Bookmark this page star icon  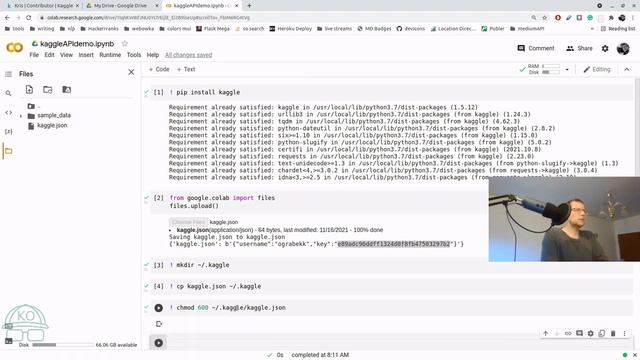tap(544, 18)
